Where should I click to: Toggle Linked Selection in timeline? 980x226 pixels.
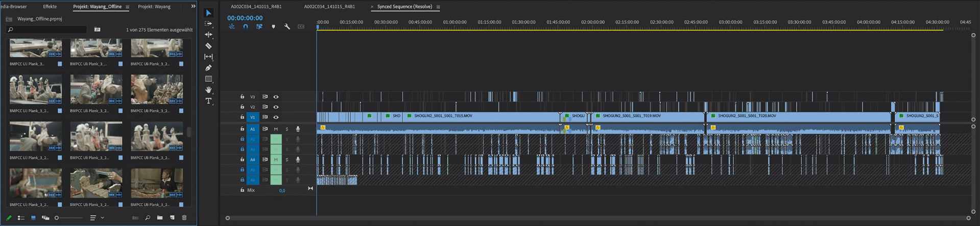click(x=259, y=27)
